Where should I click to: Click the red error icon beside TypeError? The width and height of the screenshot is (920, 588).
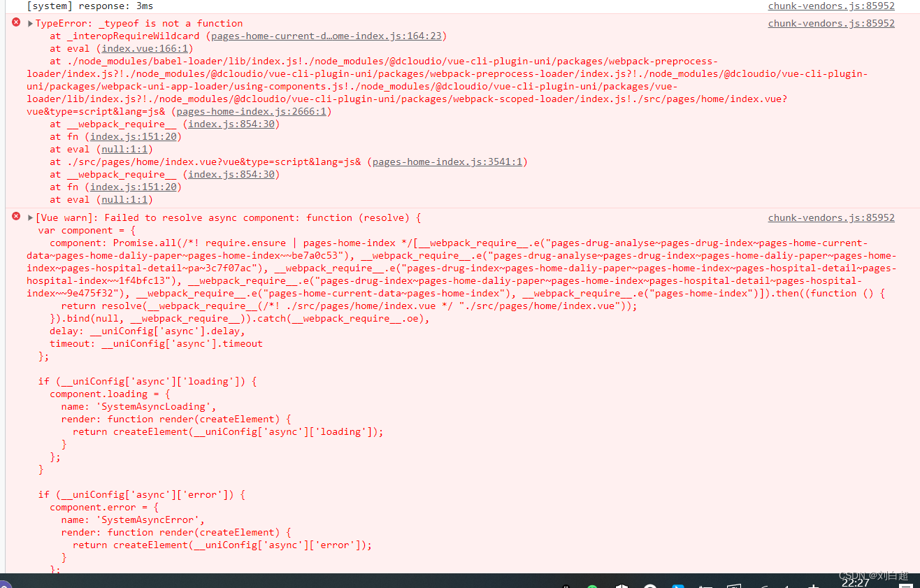click(16, 23)
